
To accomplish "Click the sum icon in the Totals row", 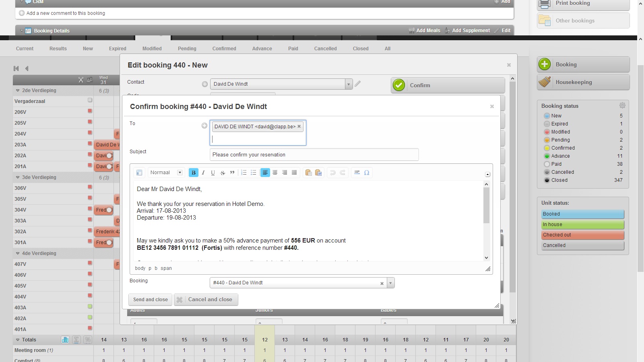I will tap(76, 340).
